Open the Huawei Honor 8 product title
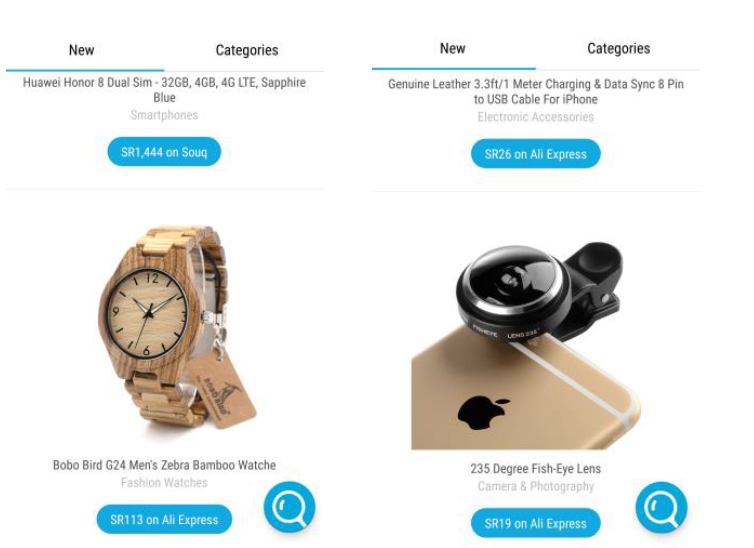The width and height of the screenshot is (754, 548). click(x=164, y=90)
